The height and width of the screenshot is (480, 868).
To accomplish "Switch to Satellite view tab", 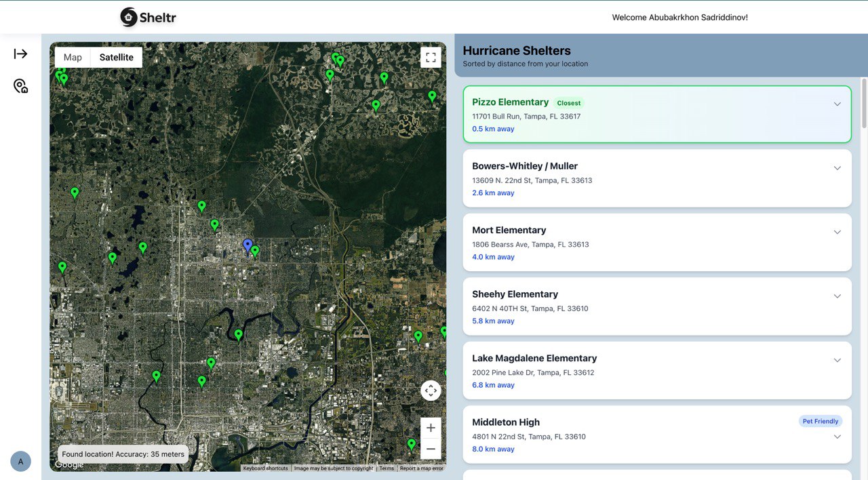I will [x=117, y=57].
